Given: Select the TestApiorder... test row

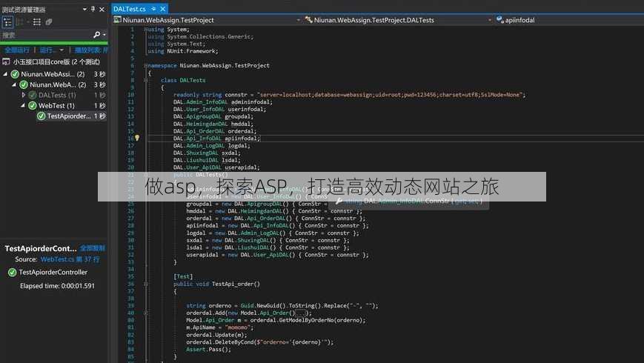Looking at the screenshot, I should click(72, 116).
